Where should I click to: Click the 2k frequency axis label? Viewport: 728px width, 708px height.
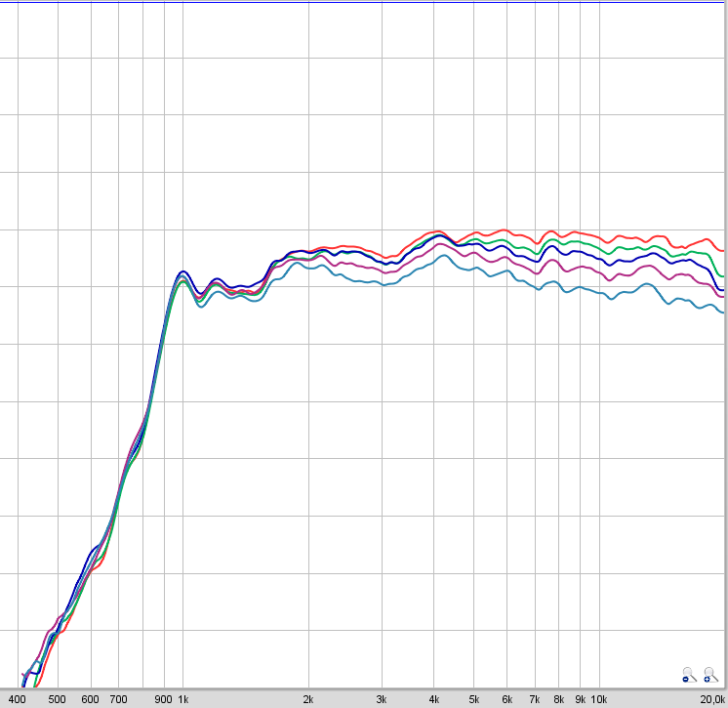pos(308,699)
